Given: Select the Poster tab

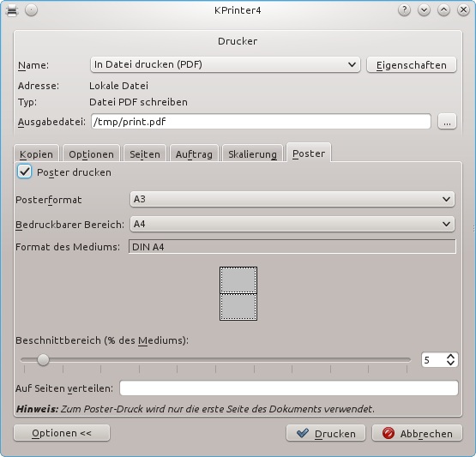Looking at the screenshot, I should coord(309,153).
